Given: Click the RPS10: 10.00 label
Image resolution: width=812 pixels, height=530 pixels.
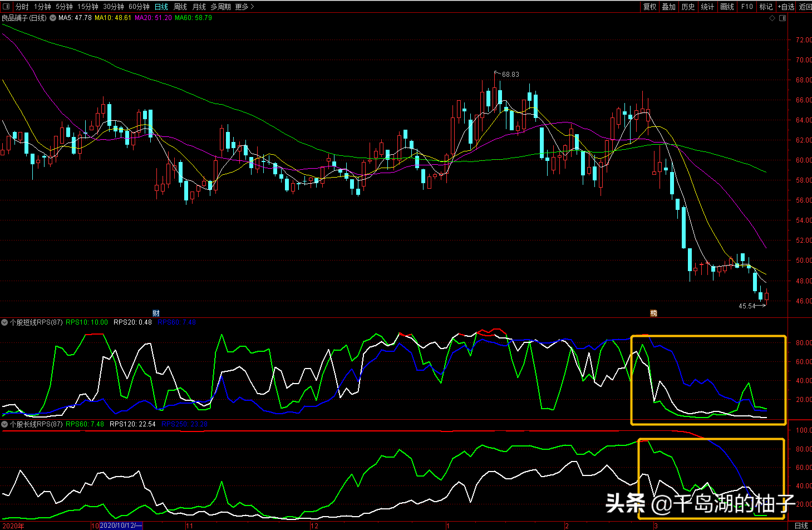Looking at the screenshot, I should tap(87, 322).
